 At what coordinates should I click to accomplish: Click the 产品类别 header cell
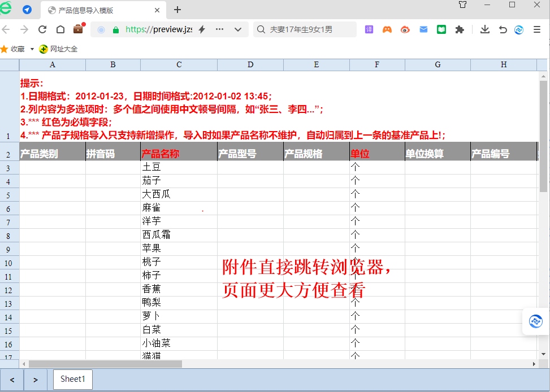(52, 151)
